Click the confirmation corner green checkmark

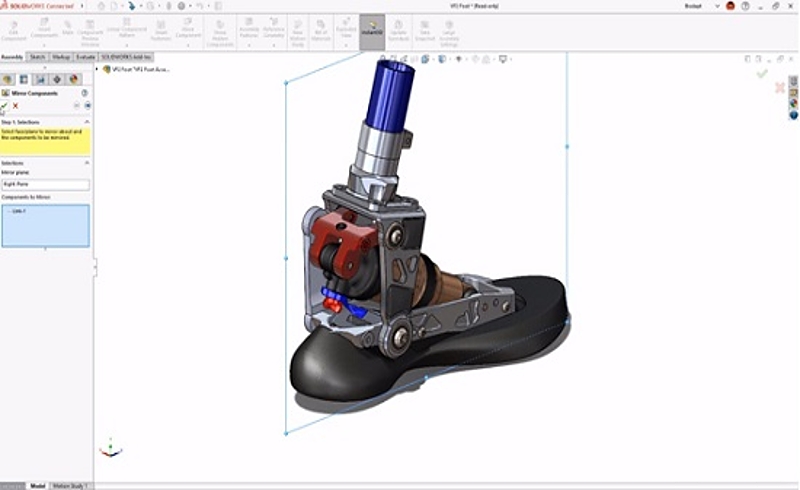pyautogui.click(x=762, y=74)
